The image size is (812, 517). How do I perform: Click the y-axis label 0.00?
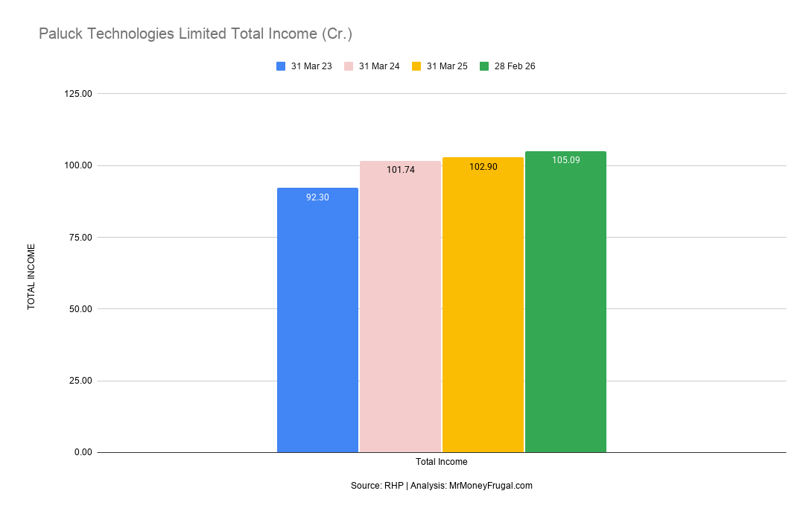coord(83,452)
